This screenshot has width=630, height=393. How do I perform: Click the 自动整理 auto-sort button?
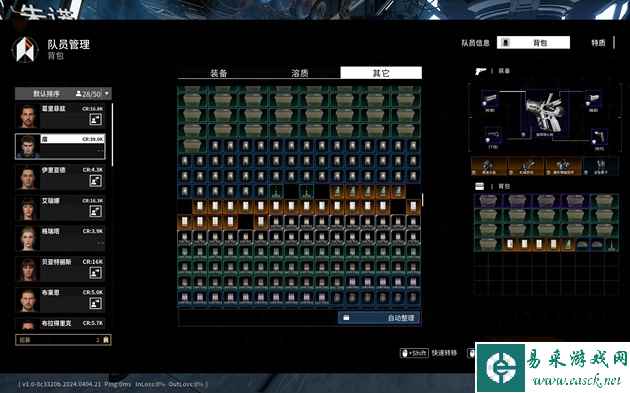[x=379, y=318]
